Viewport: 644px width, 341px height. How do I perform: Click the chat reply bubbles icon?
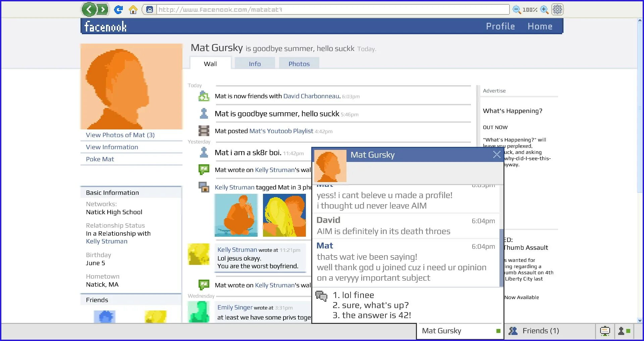tap(321, 296)
